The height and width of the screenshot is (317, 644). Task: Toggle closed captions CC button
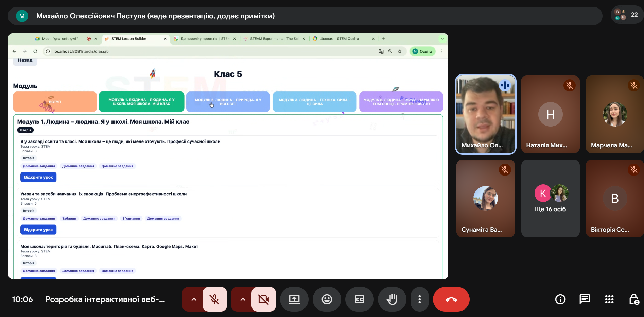(360, 299)
